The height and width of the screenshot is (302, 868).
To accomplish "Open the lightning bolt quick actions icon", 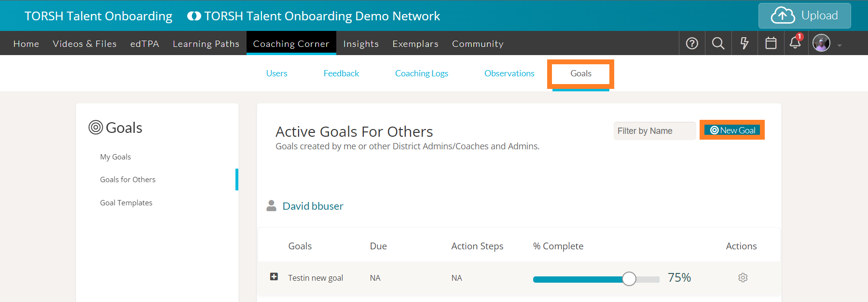I will click(x=744, y=43).
